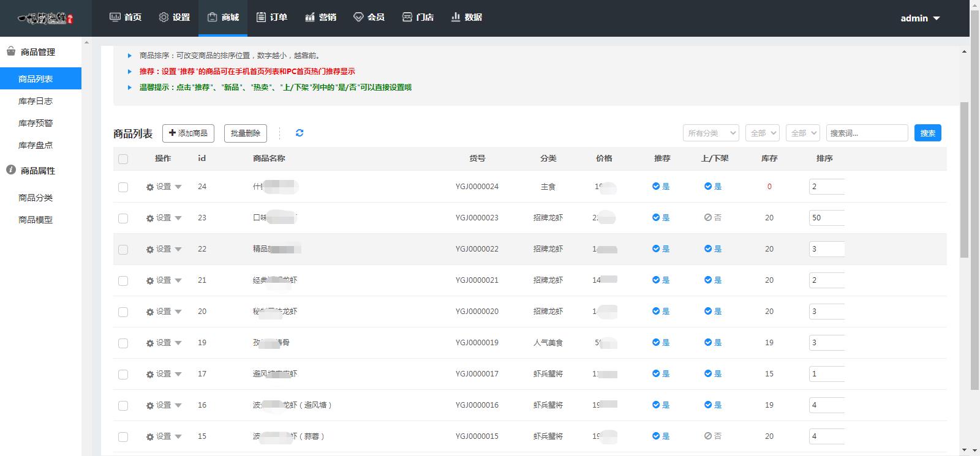Viewport: 980px width, 456px height.
Task: Toggle 推荐 status for product id 24
Action: (661, 187)
